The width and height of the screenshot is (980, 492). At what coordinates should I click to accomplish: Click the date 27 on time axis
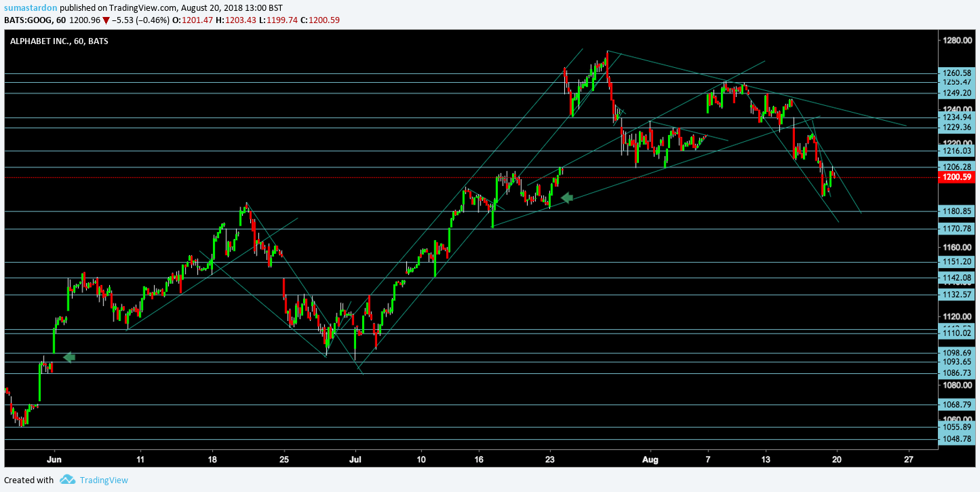click(909, 458)
